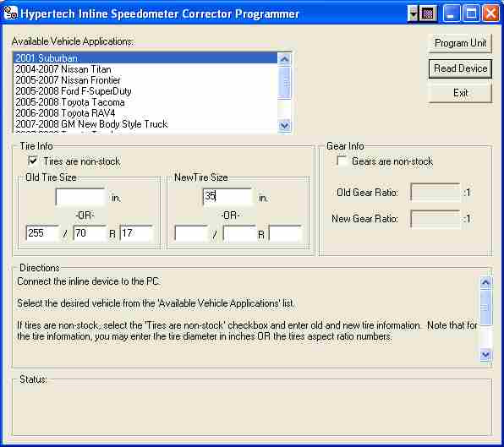This screenshot has height=447, width=504.
Task: Click the grid icon button in the title bar
Action: point(428,14)
